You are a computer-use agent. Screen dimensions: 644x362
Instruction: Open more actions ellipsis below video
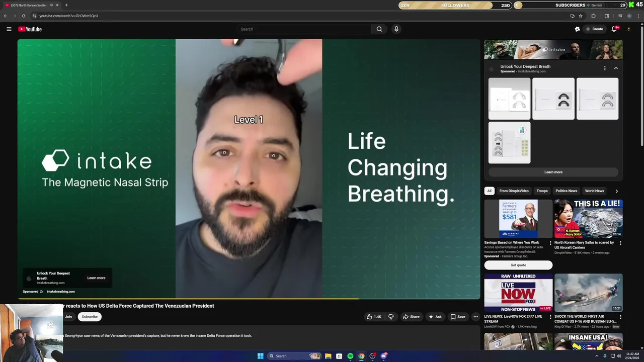click(x=475, y=317)
